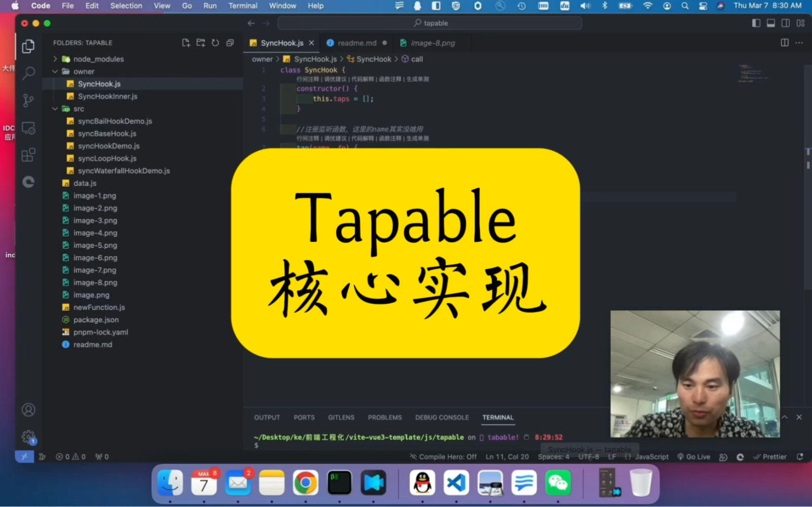Launch Chrome from the dock
Viewport: 812px width, 507px height.
[305, 482]
